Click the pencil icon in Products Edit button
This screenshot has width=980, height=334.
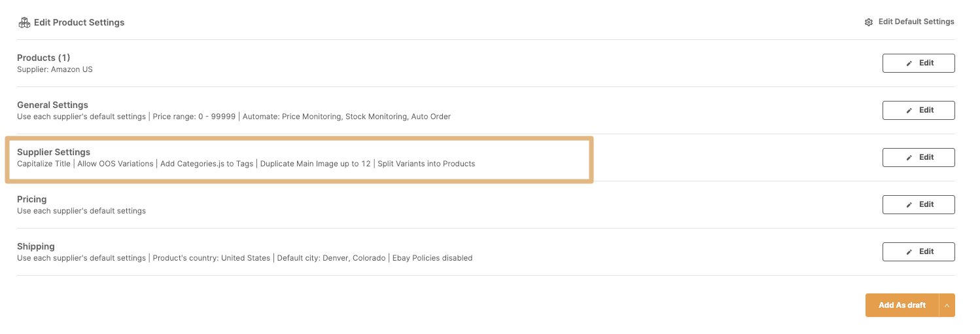[x=909, y=64]
